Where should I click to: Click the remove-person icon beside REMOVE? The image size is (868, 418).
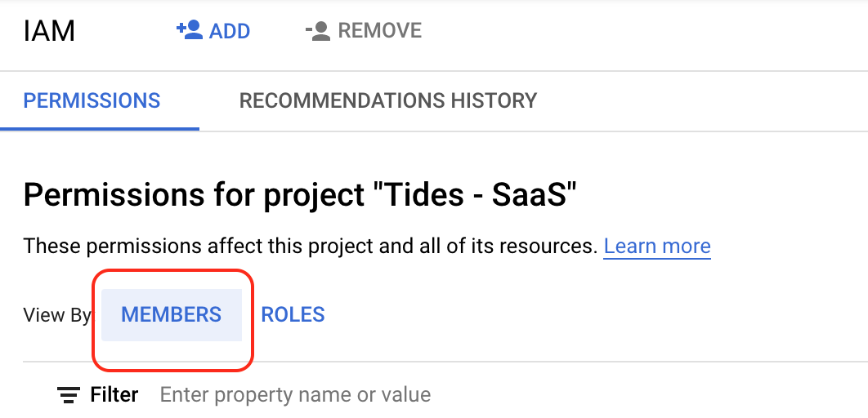[x=318, y=30]
